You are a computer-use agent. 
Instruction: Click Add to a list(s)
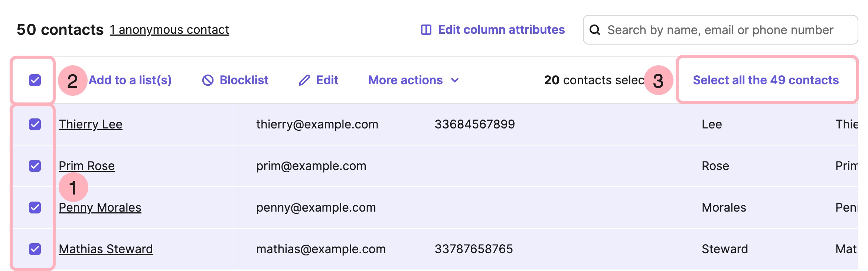coord(129,79)
